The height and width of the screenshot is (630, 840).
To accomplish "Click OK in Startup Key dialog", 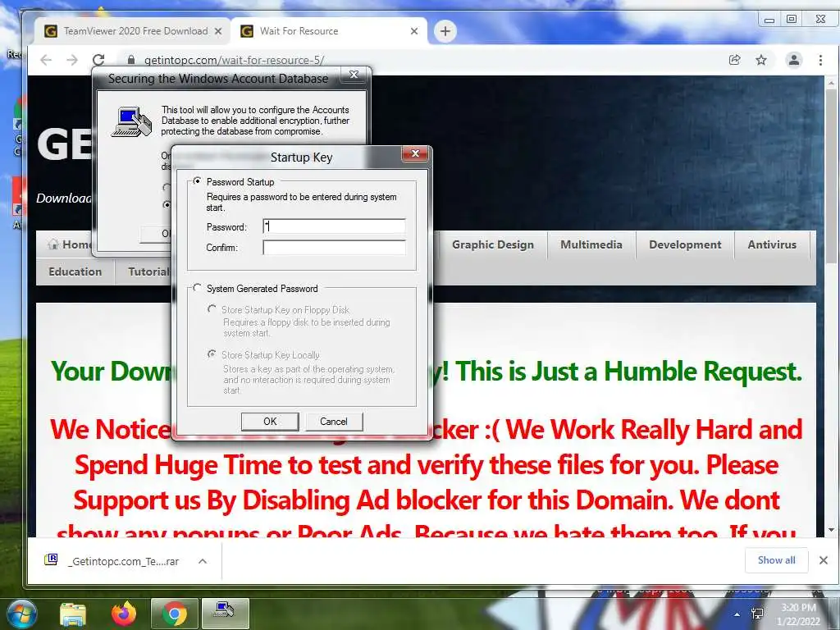I will 270,422.
